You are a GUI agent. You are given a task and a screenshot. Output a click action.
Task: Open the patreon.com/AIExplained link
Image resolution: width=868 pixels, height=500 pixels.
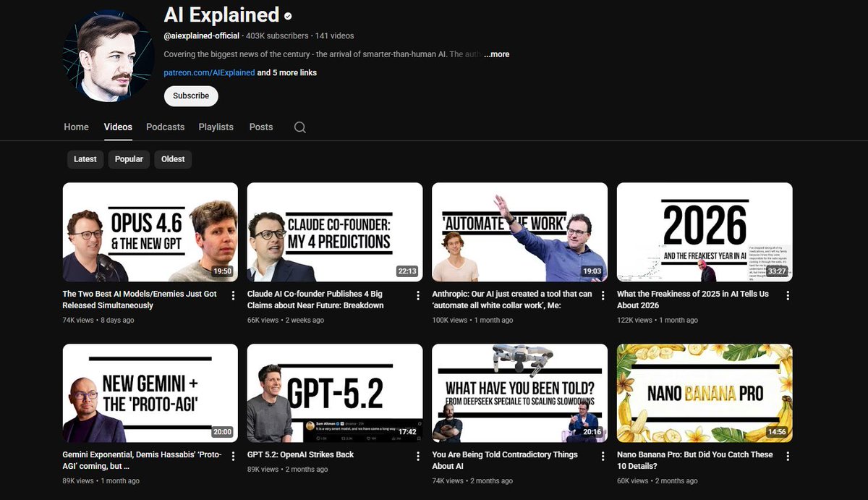(x=209, y=72)
